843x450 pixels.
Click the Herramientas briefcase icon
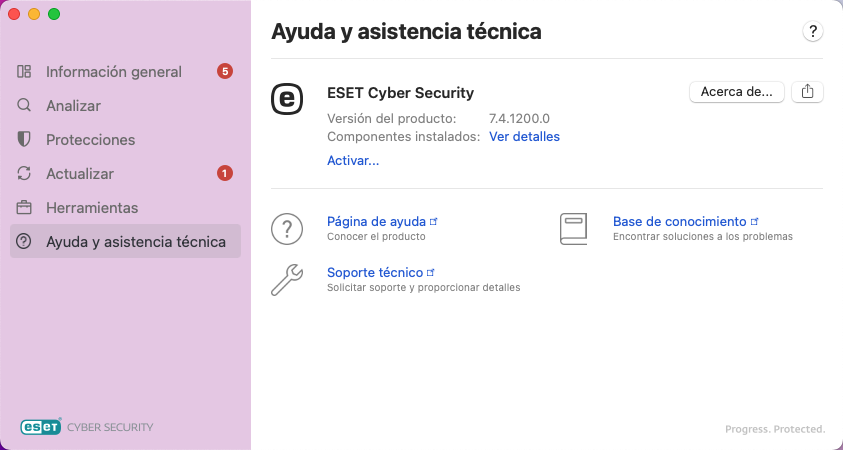(x=25, y=208)
